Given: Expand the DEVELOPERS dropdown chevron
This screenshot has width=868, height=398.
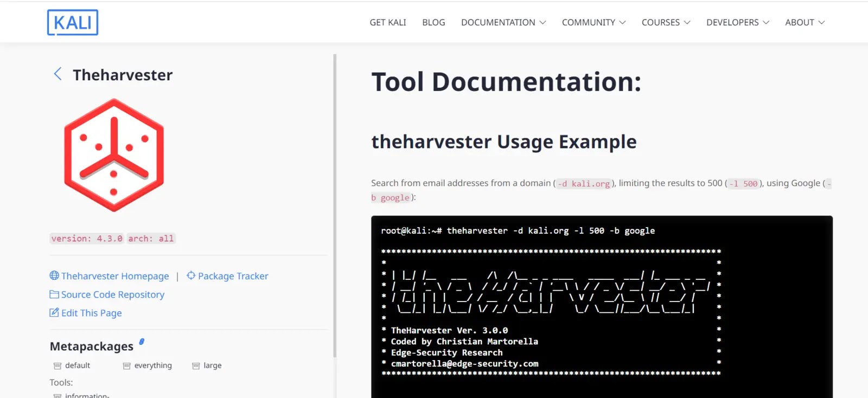Looking at the screenshot, I should pyautogui.click(x=765, y=23).
